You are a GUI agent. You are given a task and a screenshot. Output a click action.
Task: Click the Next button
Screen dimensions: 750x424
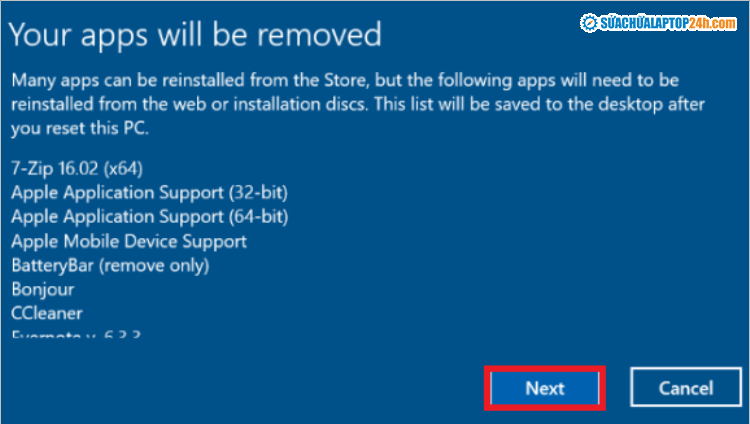544,388
